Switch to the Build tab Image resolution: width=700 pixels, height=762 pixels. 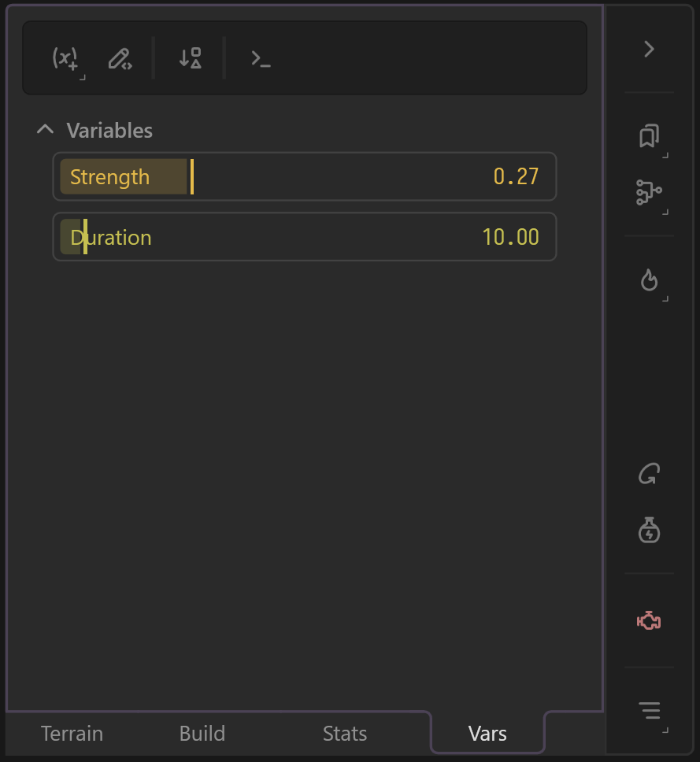coord(202,734)
